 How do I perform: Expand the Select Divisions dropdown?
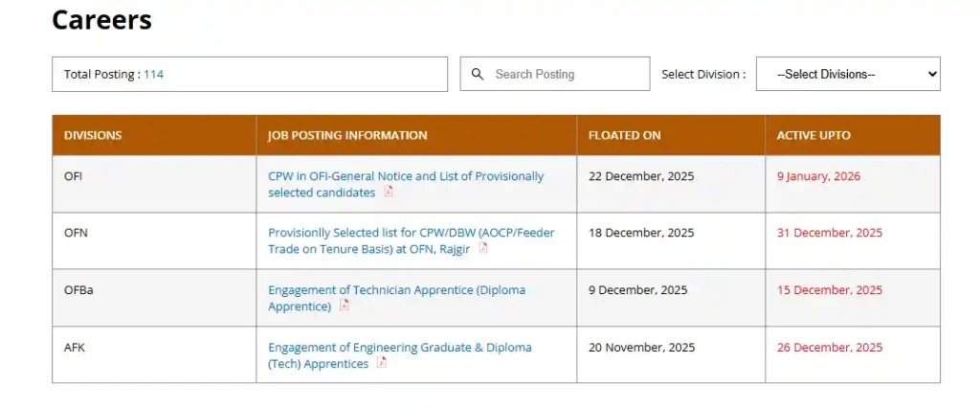pos(848,74)
